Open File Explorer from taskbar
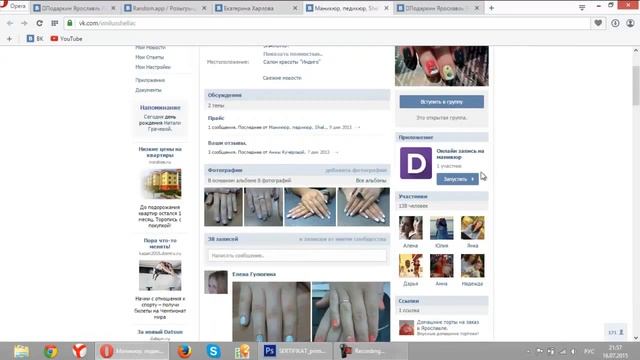Viewport: 640px width, 360px height. coord(21,351)
